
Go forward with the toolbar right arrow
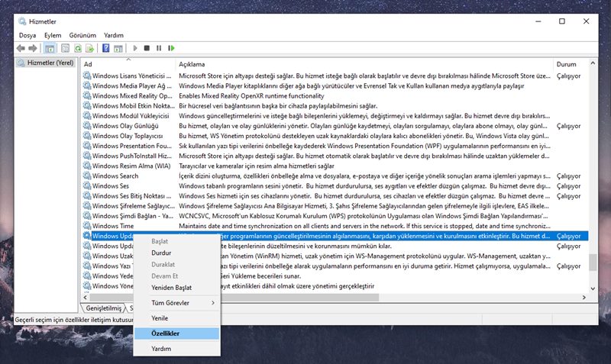point(33,48)
